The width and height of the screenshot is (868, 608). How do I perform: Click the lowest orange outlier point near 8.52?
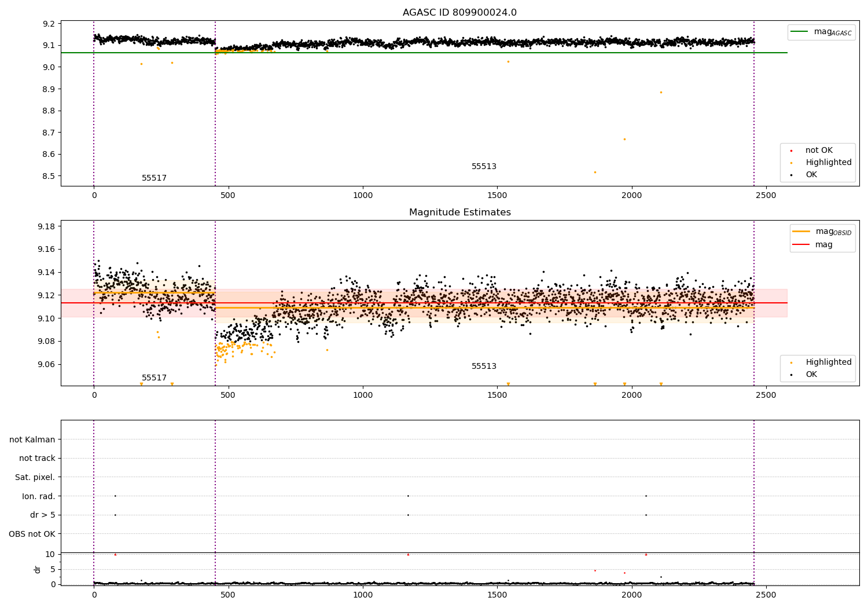[595, 172]
